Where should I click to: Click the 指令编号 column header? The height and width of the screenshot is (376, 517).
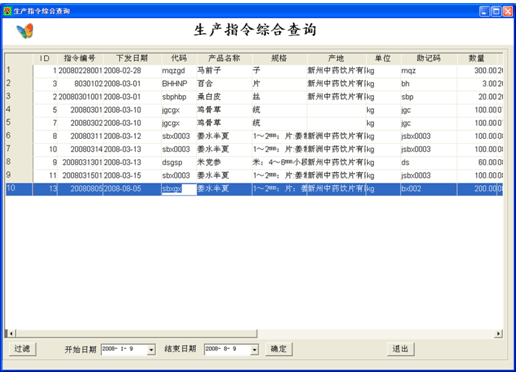click(x=80, y=58)
